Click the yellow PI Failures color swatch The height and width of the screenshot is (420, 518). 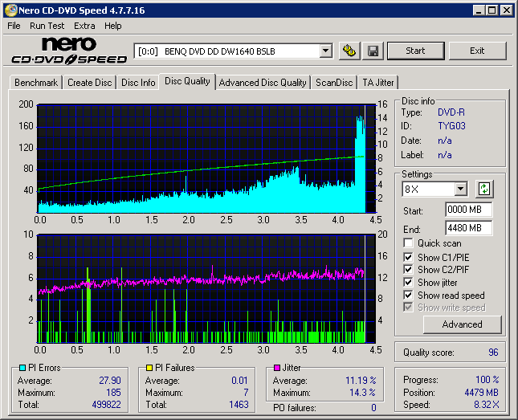point(149,368)
